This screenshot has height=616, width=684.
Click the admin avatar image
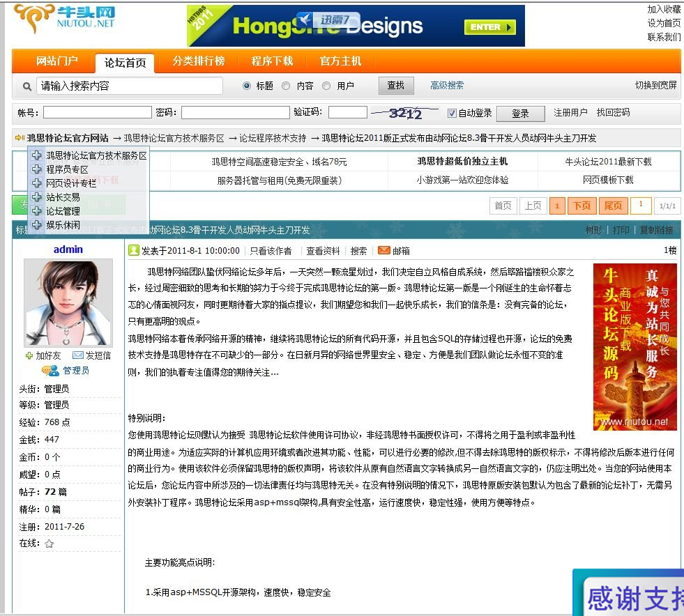click(68, 302)
